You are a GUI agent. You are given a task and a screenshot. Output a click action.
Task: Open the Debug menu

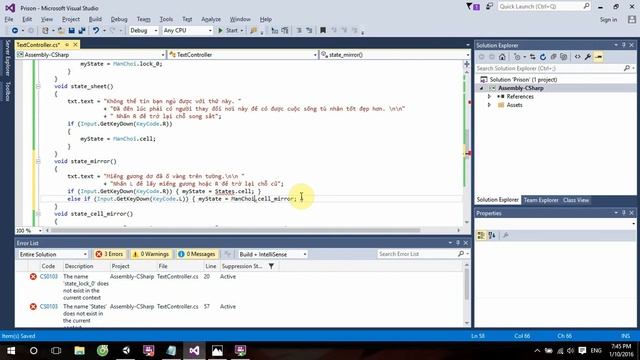119,19
